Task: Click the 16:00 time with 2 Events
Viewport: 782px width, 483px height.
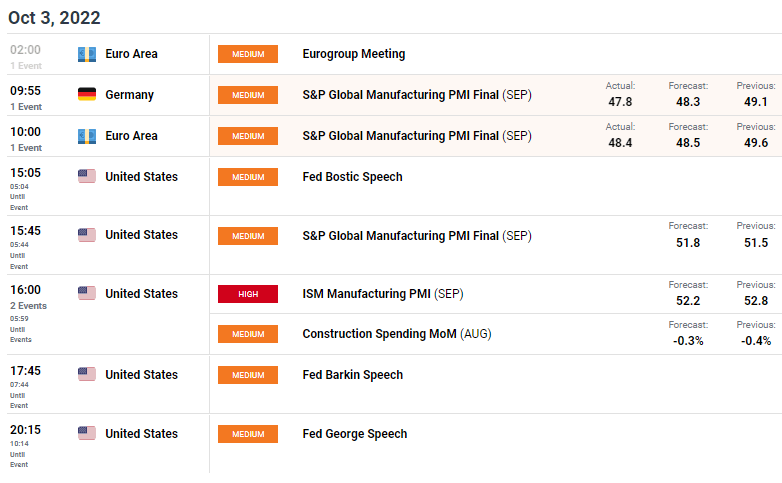Action: [25, 289]
